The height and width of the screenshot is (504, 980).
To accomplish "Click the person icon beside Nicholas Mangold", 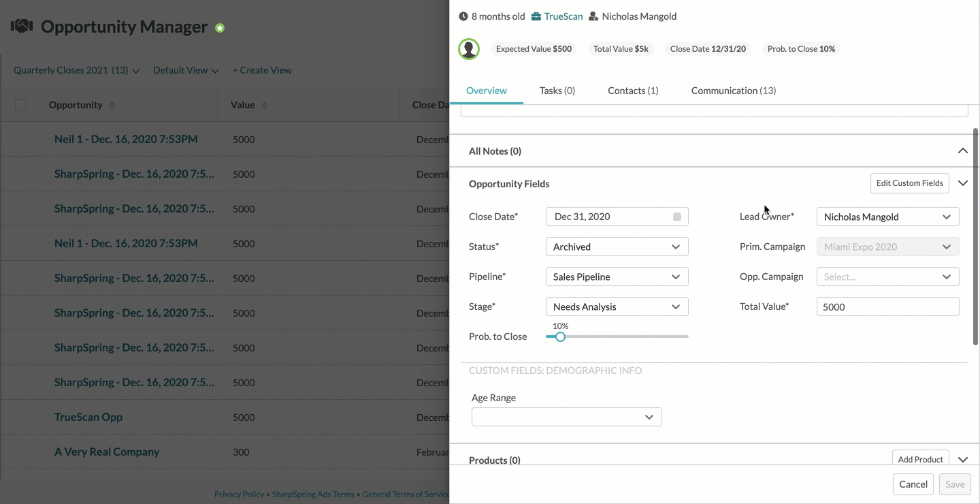I will click(593, 16).
